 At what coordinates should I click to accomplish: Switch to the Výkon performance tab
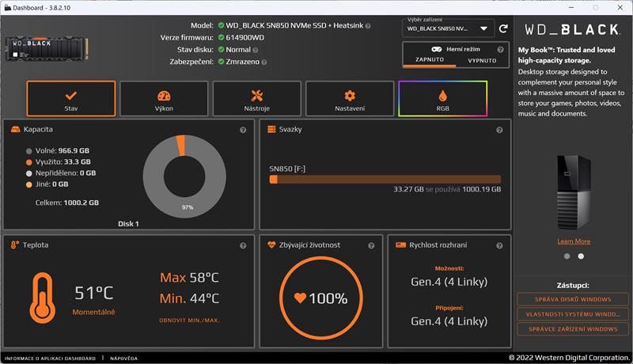[164, 99]
